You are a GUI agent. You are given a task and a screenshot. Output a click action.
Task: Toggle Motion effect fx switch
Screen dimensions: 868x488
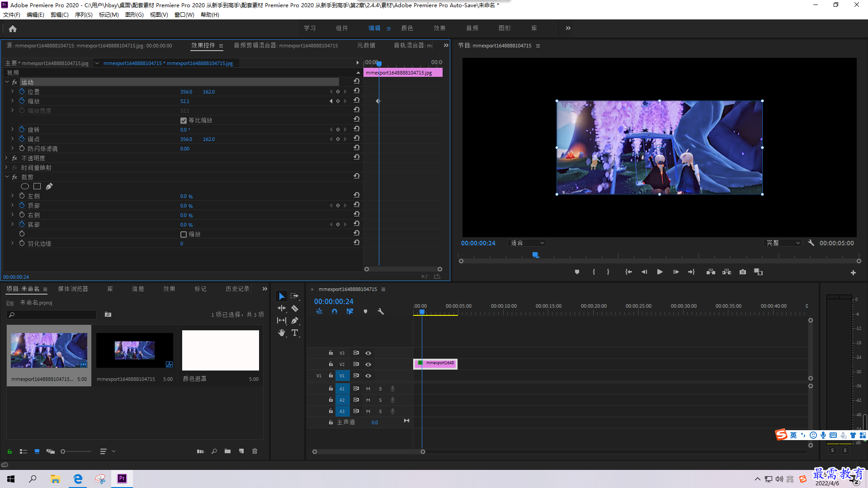[x=14, y=82]
